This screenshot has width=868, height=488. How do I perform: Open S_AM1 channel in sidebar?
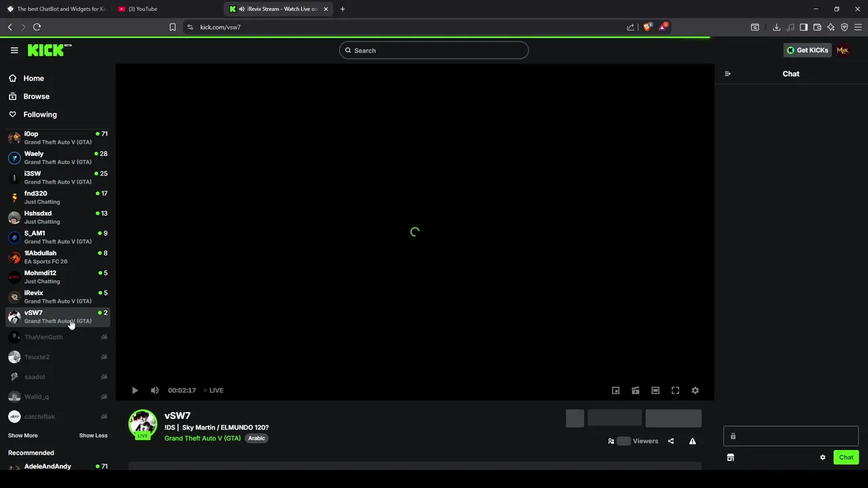[x=58, y=237]
